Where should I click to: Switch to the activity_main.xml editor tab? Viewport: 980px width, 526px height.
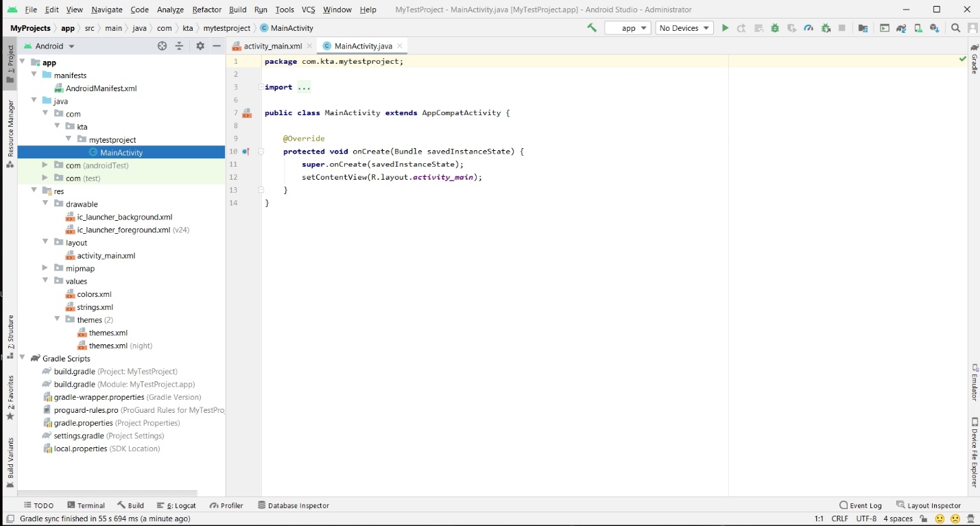point(272,46)
